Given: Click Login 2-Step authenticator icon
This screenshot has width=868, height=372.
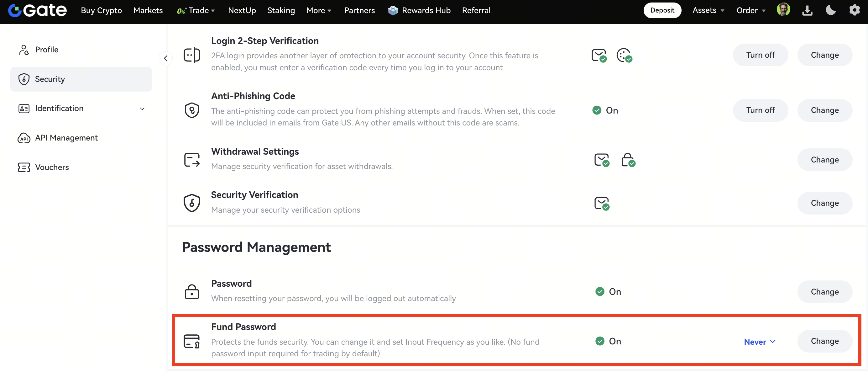Looking at the screenshot, I should pos(624,55).
